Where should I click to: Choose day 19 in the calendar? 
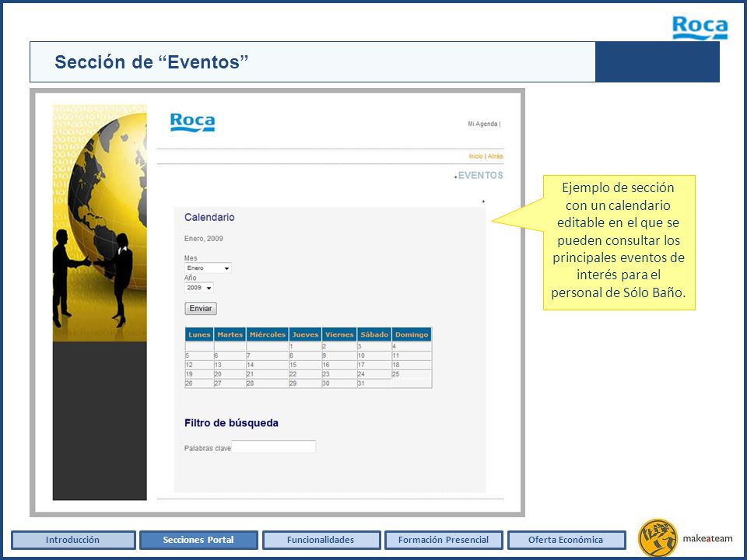pos(199,374)
